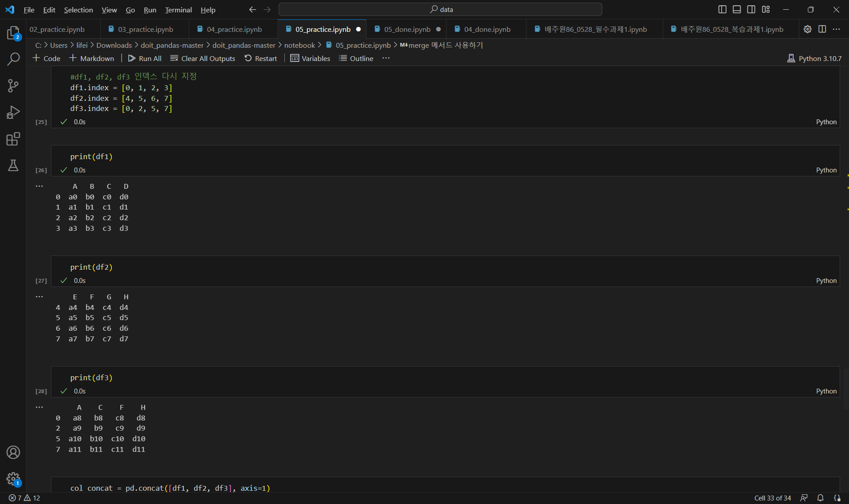
Task: Toggle the bottom panel layout button
Action: pos(737,9)
